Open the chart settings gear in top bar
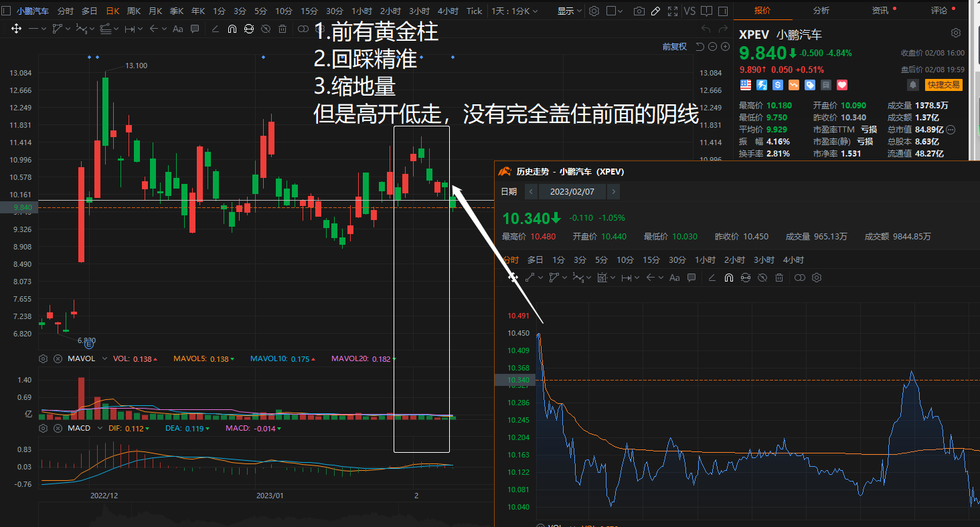This screenshot has height=527, width=980. [594, 11]
